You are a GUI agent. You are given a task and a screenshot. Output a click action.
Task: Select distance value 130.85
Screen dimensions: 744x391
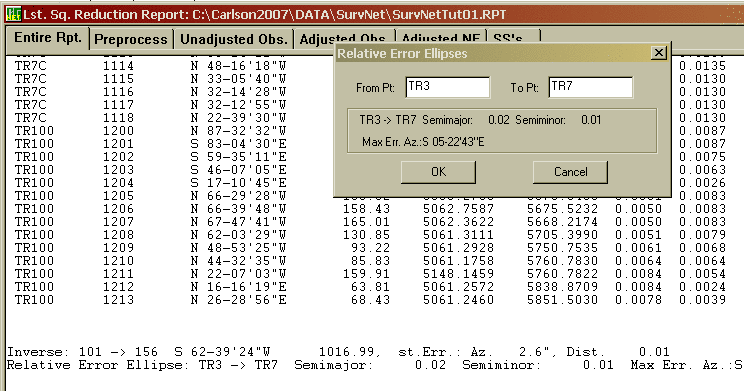367,235
